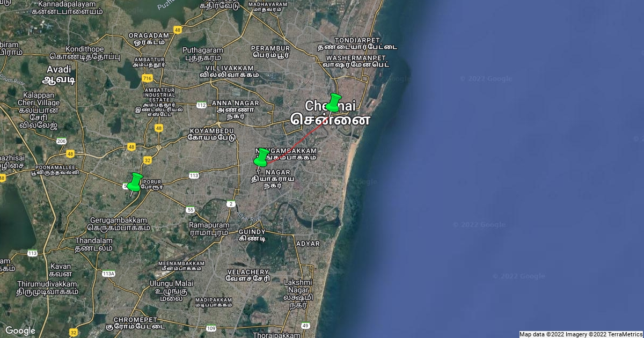Click the green pushpin over Chennai

[334, 102]
